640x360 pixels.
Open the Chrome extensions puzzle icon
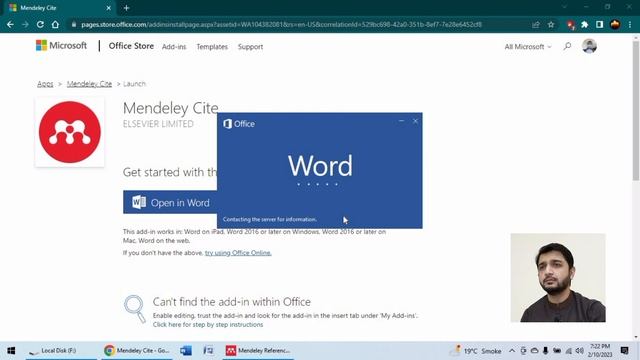(584, 24)
